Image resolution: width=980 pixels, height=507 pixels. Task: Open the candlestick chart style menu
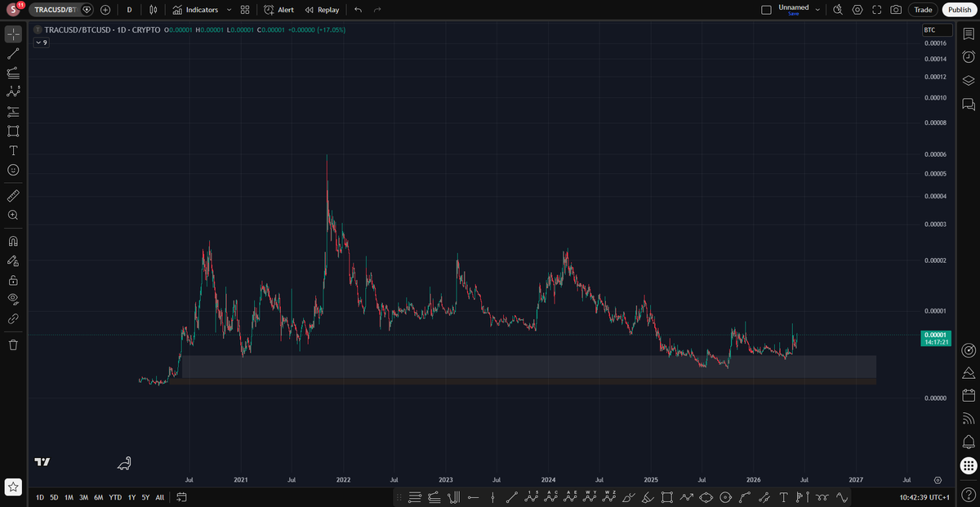[153, 10]
